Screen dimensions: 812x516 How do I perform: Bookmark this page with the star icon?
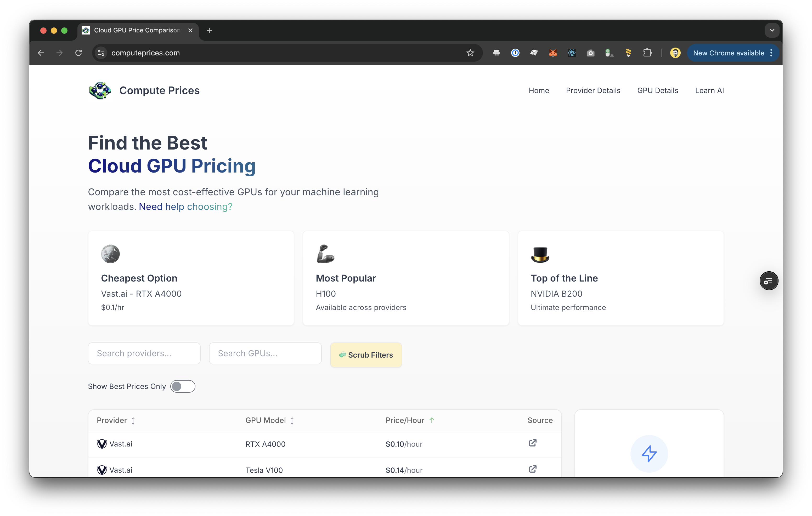pos(470,53)
